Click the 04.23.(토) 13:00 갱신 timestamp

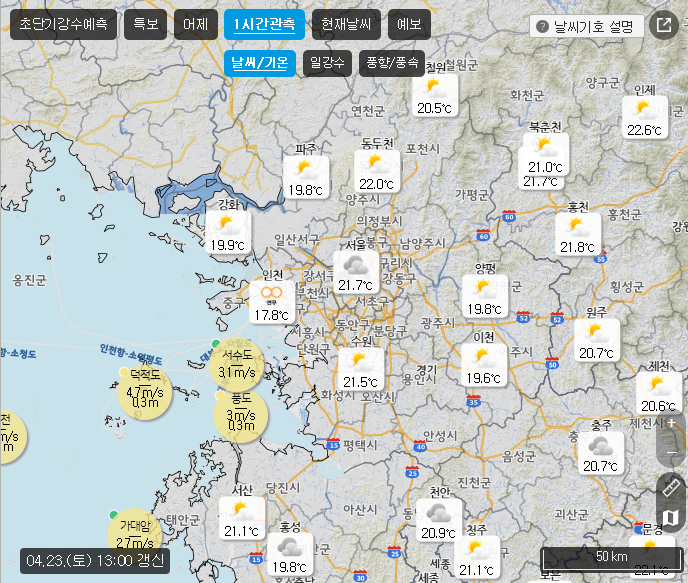95,561
